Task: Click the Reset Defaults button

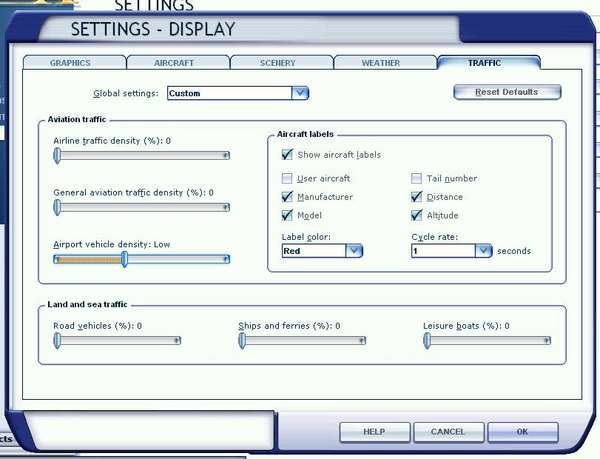Action: tap(507, 92)
